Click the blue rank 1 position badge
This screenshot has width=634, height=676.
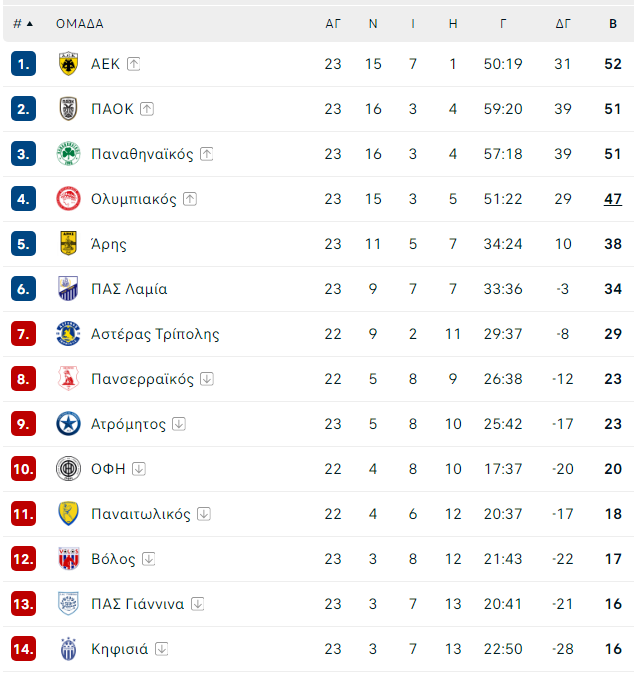pyautogui.click(x=24, y=64)
